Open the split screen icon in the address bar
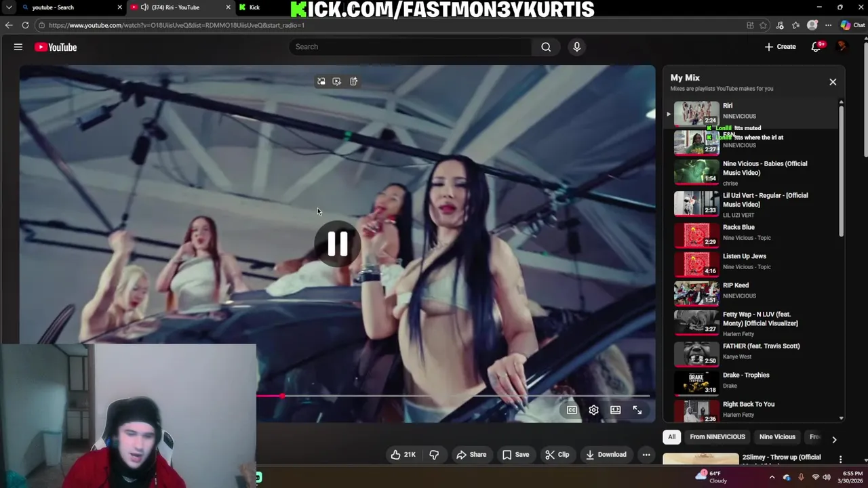868x488 pixels. (x=750, y=25)
